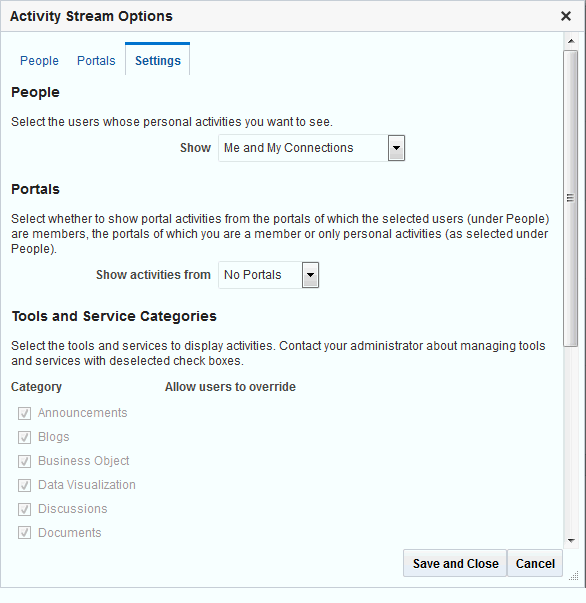
Task: Select the Me and My Connections field
Action: coord(303,148)
